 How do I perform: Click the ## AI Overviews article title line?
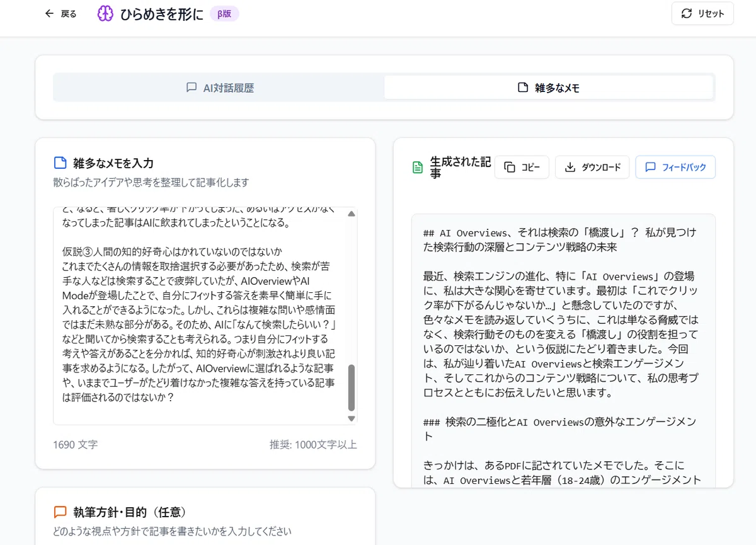pyautogui.click(x=560, y=239)
